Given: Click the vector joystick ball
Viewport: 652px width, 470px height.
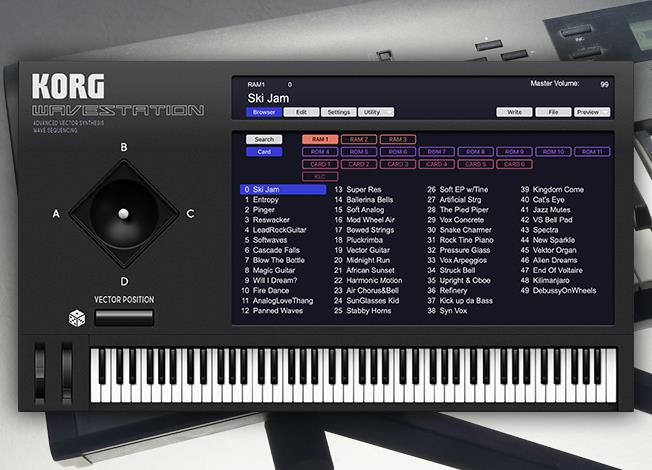Looking at the screenshot, I should (123, 213).
